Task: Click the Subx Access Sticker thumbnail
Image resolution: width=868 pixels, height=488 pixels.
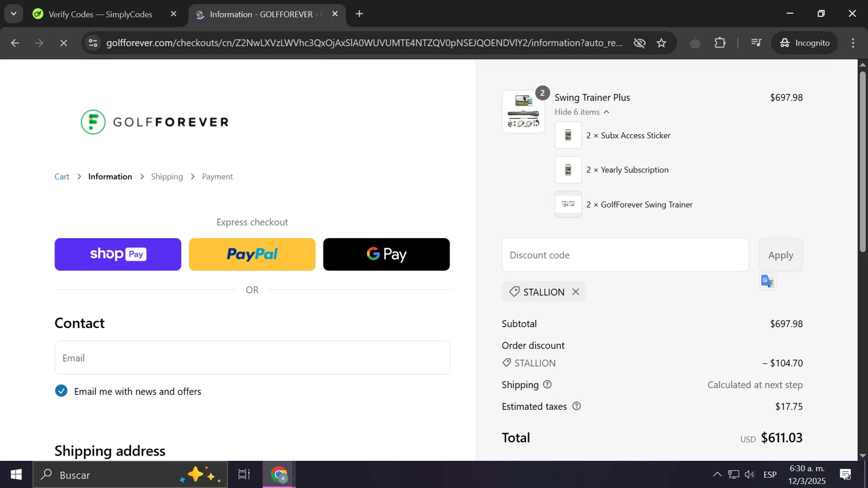Action: tap(568, 135)
